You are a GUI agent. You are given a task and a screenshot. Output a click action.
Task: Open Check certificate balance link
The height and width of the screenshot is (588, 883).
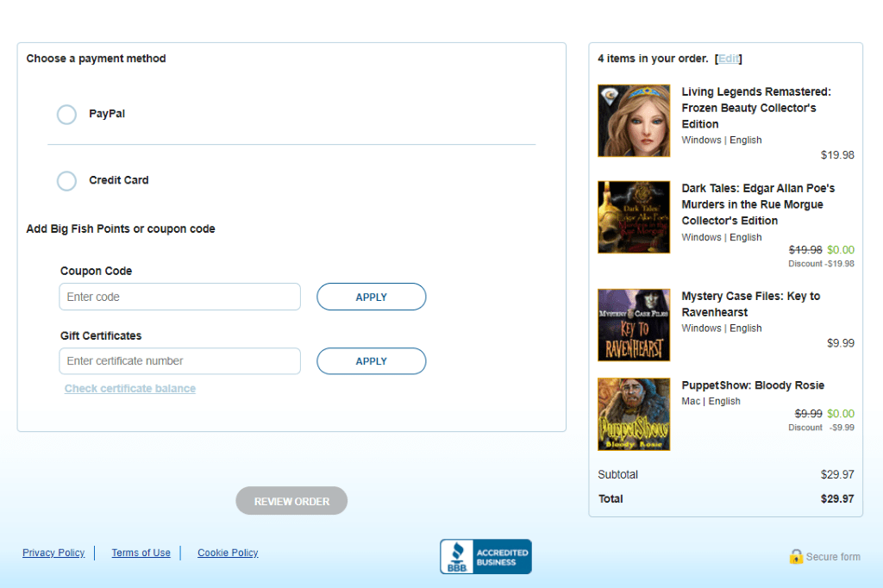coord(130,389)
